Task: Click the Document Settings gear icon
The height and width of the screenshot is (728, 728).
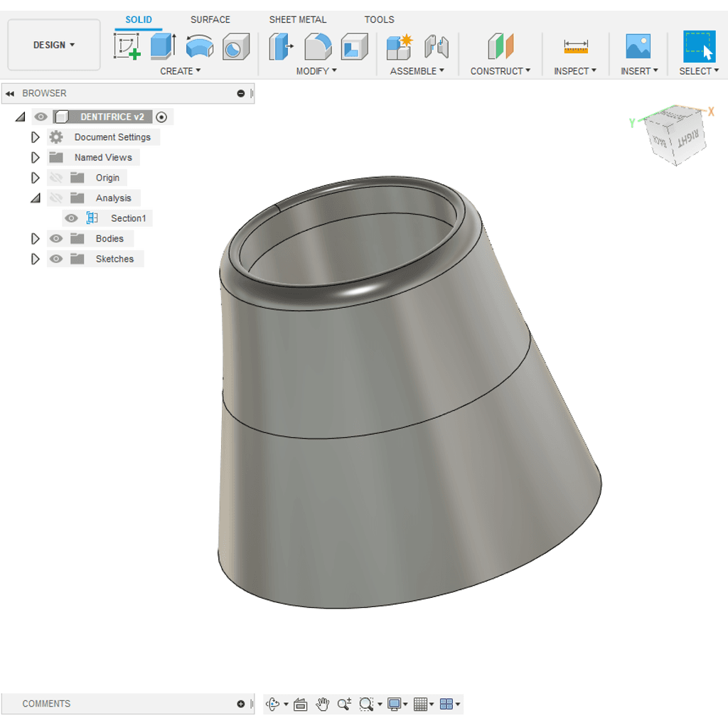Action: point(56,137)
